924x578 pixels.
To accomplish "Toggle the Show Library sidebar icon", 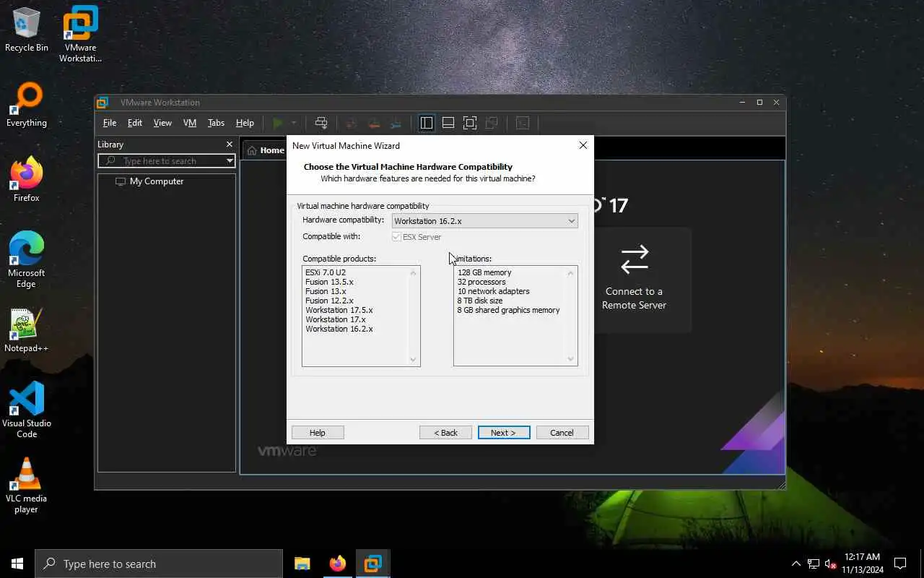I will 427,123.
